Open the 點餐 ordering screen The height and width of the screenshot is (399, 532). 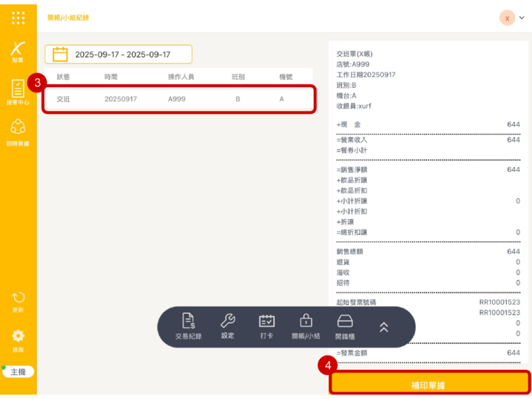pos(18,52)
